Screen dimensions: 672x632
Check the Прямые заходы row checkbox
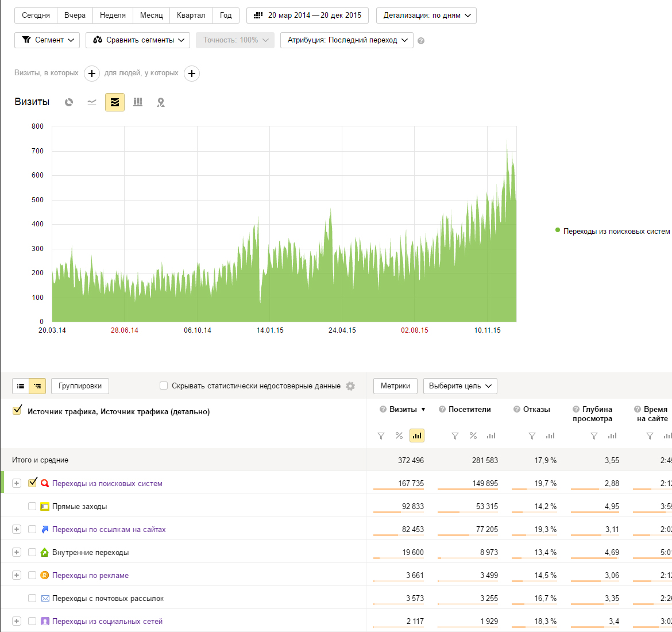(x=32, y=506)
